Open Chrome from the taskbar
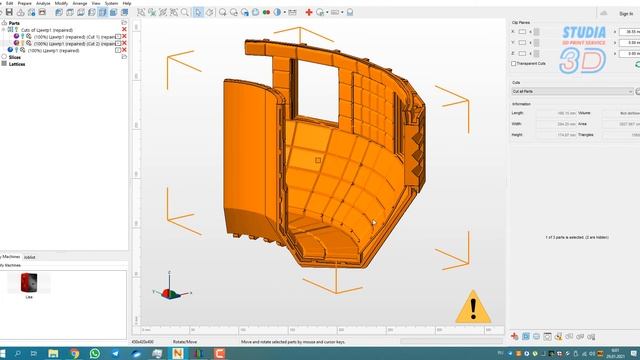This screenshot has width=640, height=360. (74, 353)
